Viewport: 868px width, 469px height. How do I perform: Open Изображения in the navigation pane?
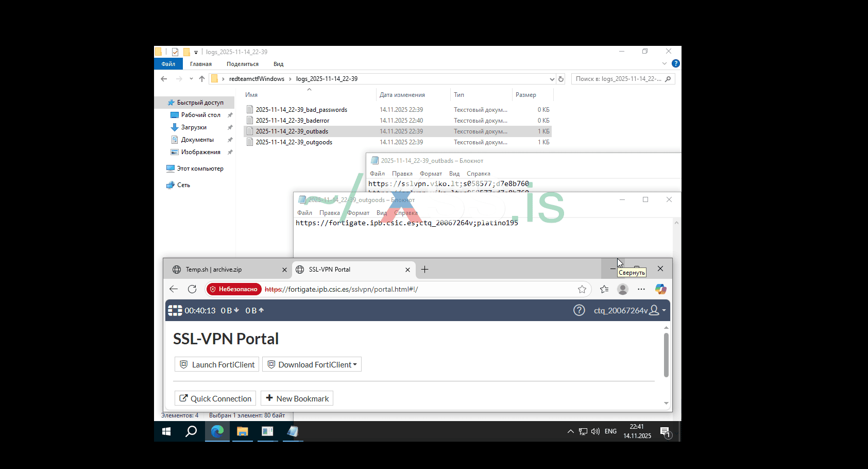click(201, 152)
